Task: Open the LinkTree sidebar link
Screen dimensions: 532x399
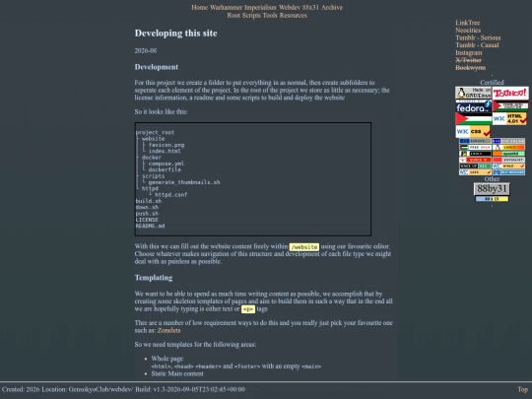Action: pos(468,23)
